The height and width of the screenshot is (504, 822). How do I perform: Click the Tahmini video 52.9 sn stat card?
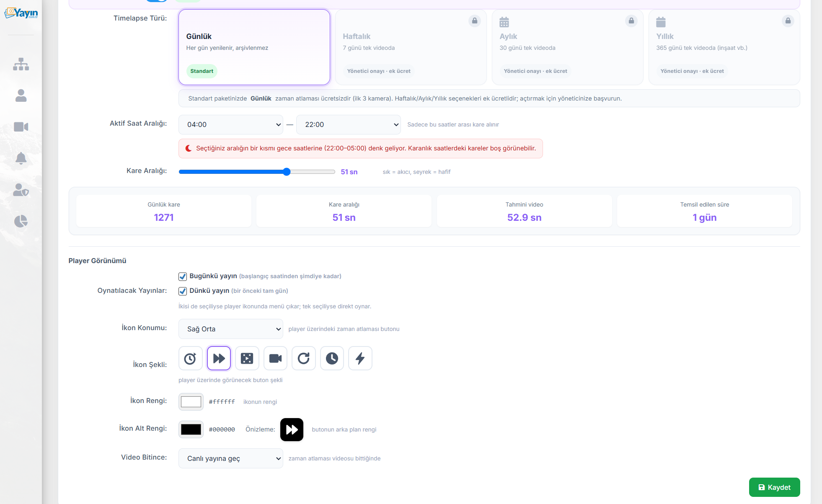pos(525,211)
